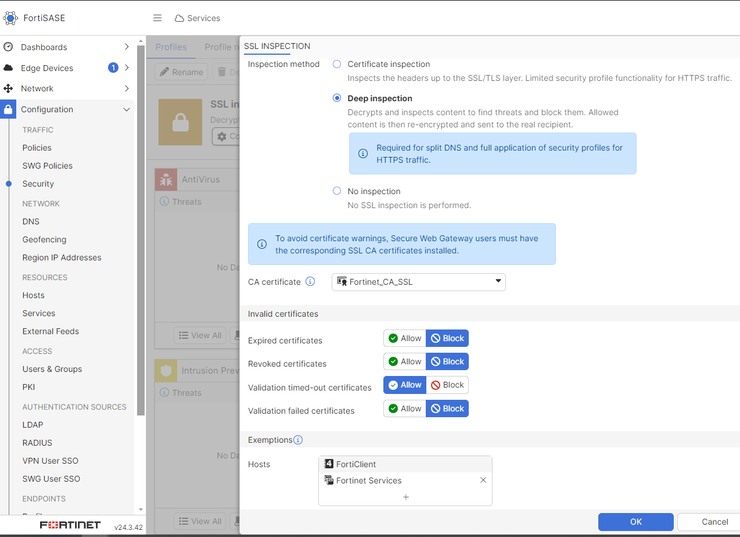This screenshot has width=740, height=537.
Task: Open the LDAP authentication source
Action: 33,424
